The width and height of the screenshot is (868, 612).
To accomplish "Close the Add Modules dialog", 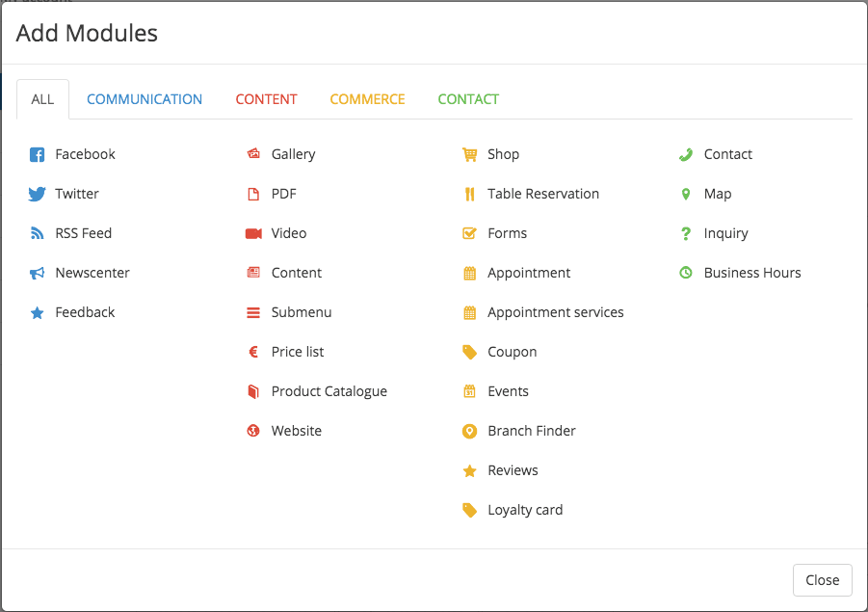I will pos(822,580).
